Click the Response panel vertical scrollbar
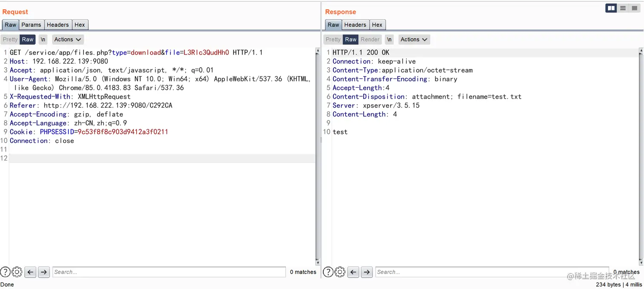This screenshot has height=289, width=644. (x=641, y=156)
